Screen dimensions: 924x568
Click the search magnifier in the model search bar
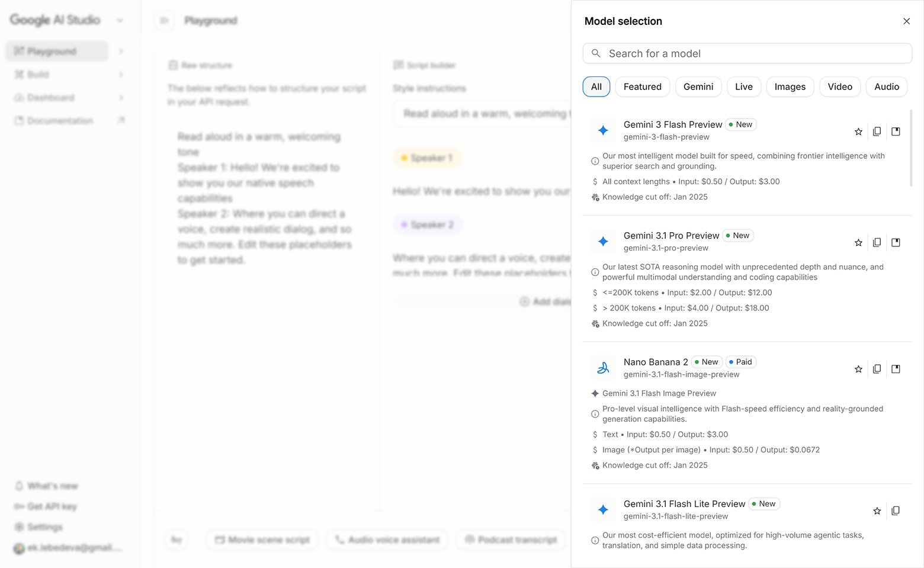(596, 53)
